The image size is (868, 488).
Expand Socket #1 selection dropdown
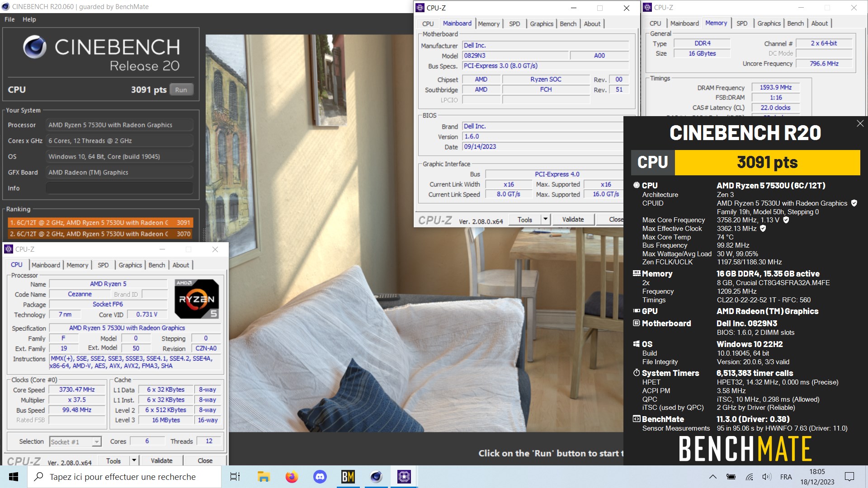(x=96, y=442)
